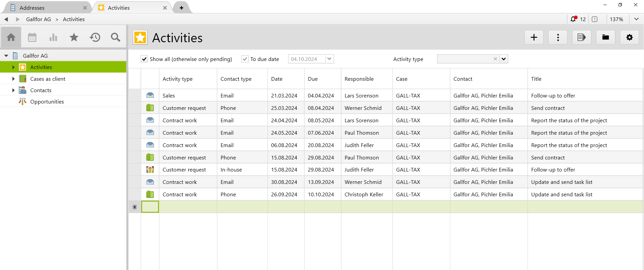Open the bar chart statistics icon
The height and width of the screenshot is (270, 644).
pyautogui.click(x=53, y=37)
